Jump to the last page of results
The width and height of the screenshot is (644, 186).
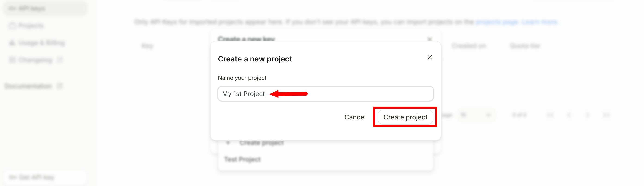(606, 115)
